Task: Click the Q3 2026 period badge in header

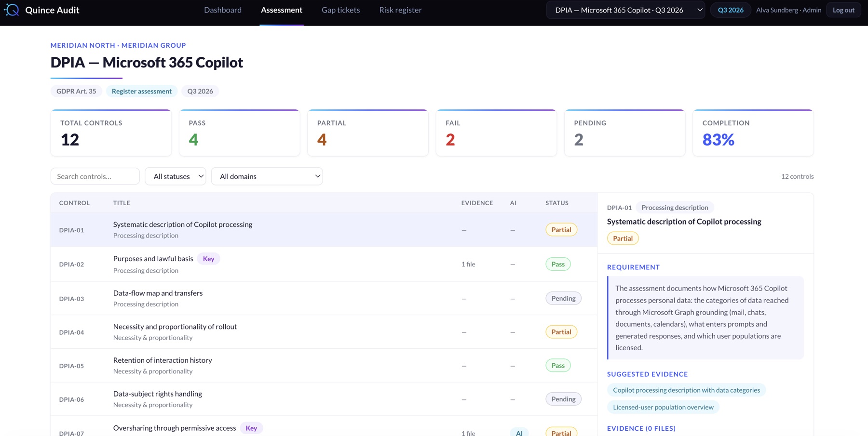Action: coord(731,10)
